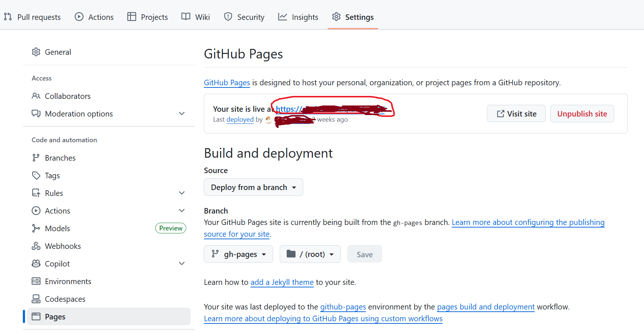Screen dimensions: 644x333
Task: Open Environments settings
Action: [x=109, y=281]
